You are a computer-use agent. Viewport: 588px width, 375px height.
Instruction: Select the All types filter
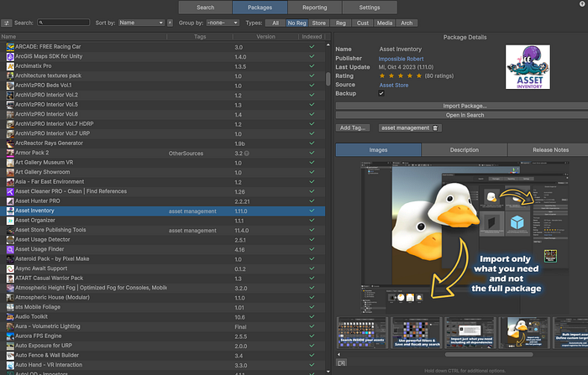pyautogui.click(x=276, y=23)
